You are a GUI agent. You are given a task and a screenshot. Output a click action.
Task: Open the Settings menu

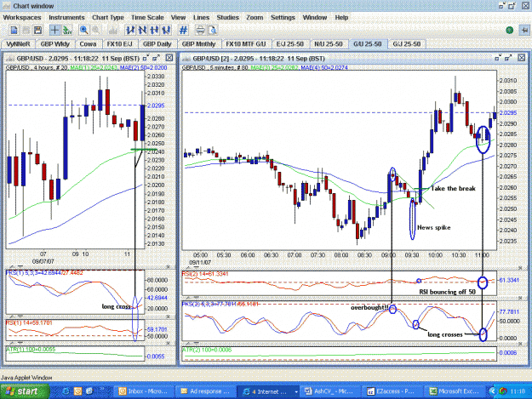pos(283,17)
